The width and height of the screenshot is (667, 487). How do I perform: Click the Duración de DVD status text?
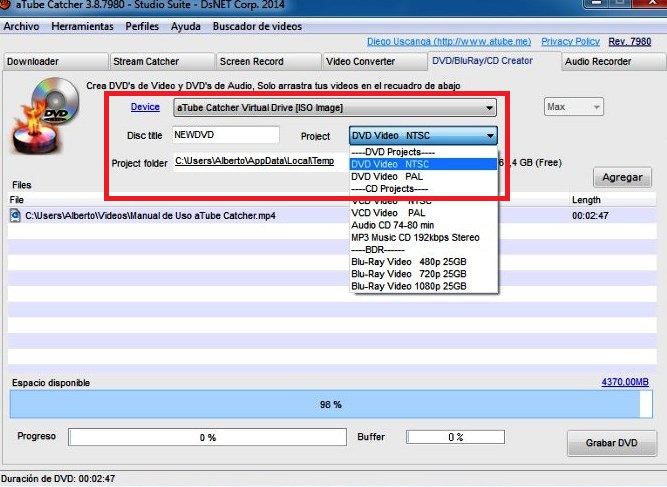click(x=58, y=479)
